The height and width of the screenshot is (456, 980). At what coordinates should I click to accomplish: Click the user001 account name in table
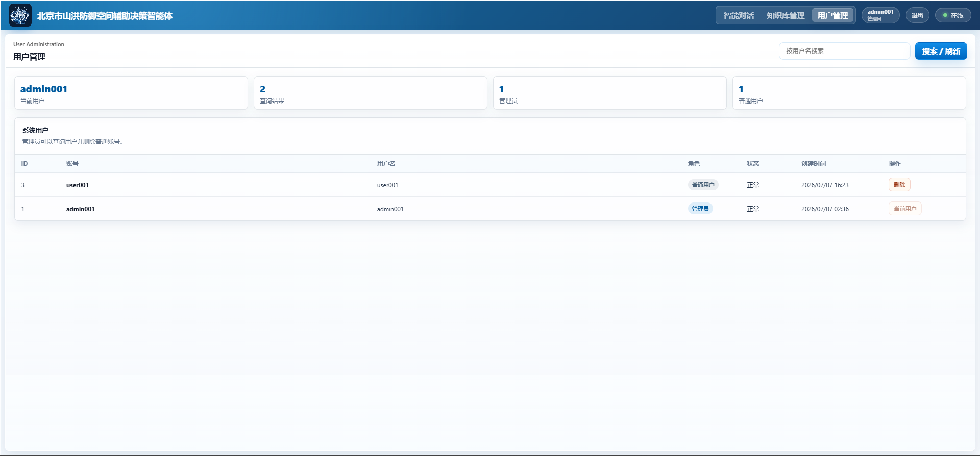78,185
